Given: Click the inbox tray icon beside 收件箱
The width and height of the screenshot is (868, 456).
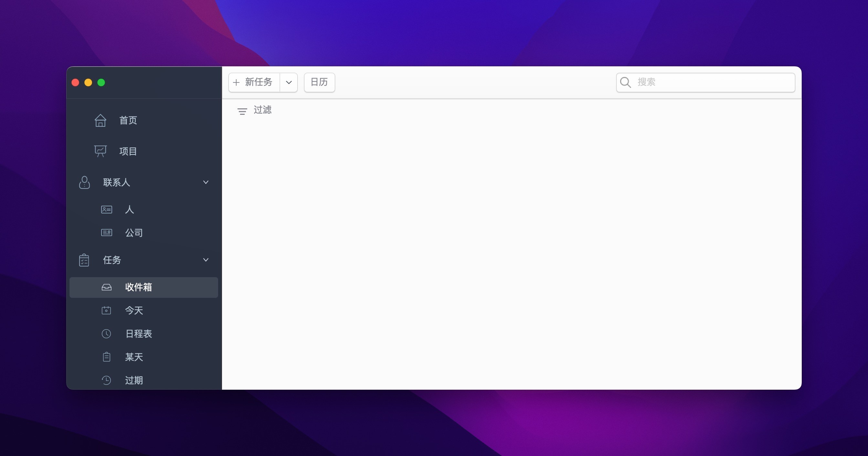Looking at the screenshot, I should [x=106, y=287].
